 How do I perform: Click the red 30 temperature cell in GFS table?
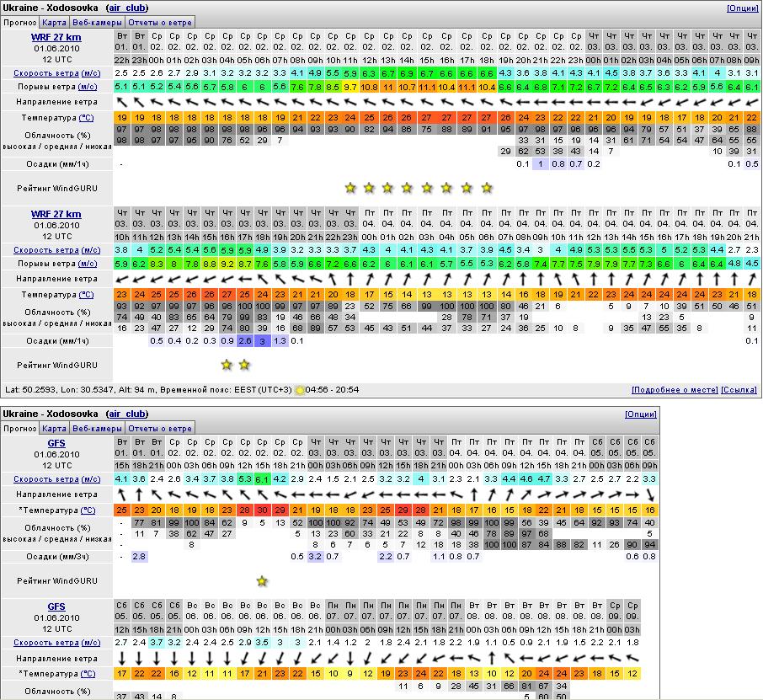(x=262, y=510)
